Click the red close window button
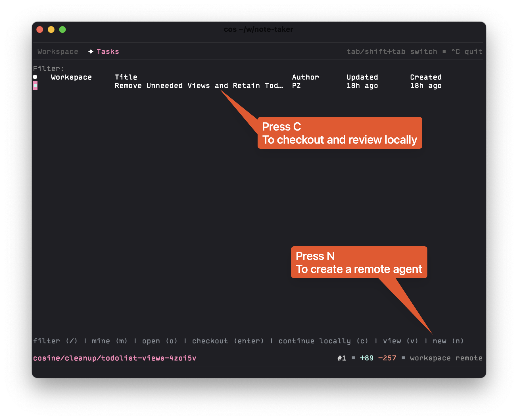This screenshot has height=420, width=518. click(x=40, y=30)
